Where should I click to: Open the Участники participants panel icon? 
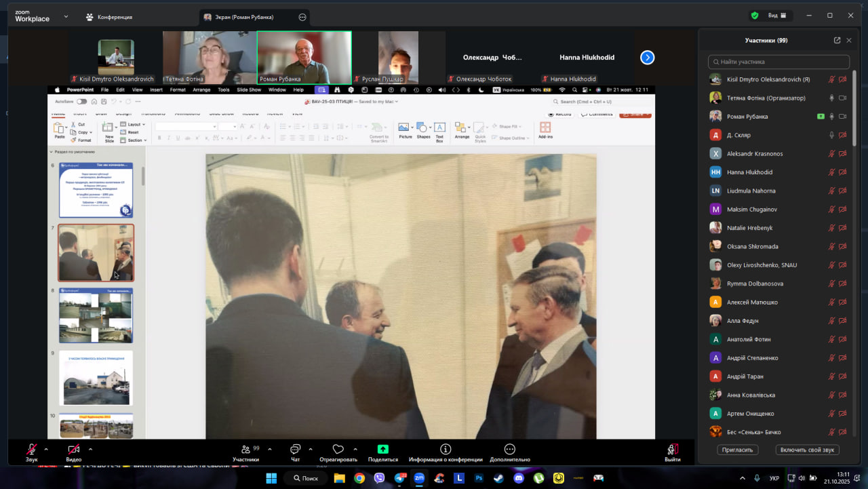click(x=245, y=450)
